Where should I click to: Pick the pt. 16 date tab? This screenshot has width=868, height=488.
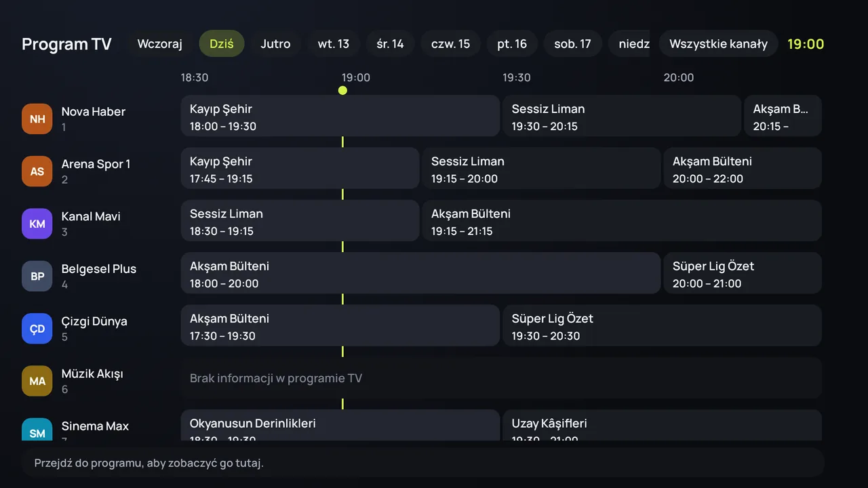tap(512, 44)
